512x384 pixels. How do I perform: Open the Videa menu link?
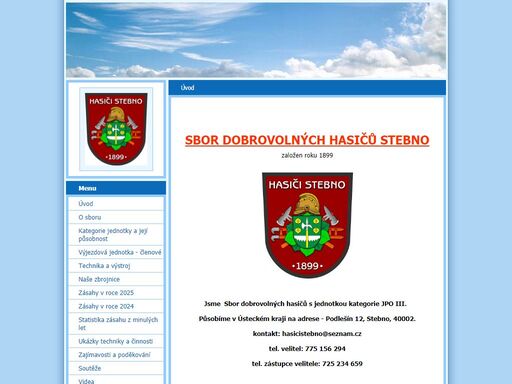point(86,381)
